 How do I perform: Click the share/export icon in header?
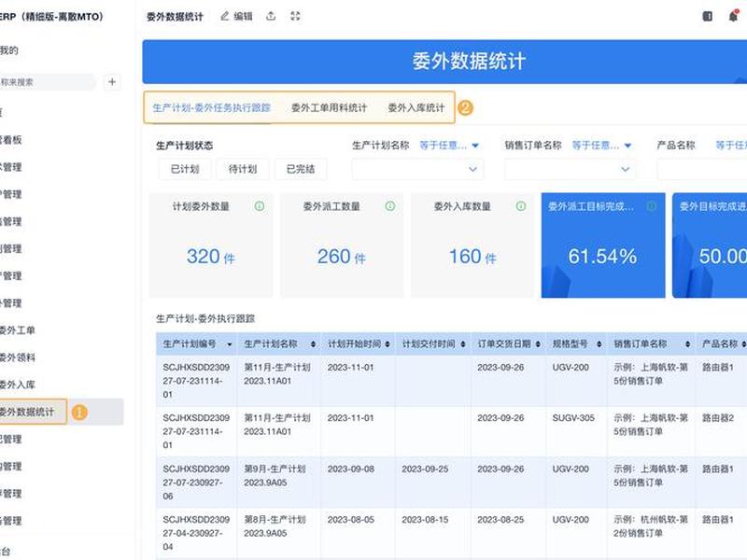[271, 16]
